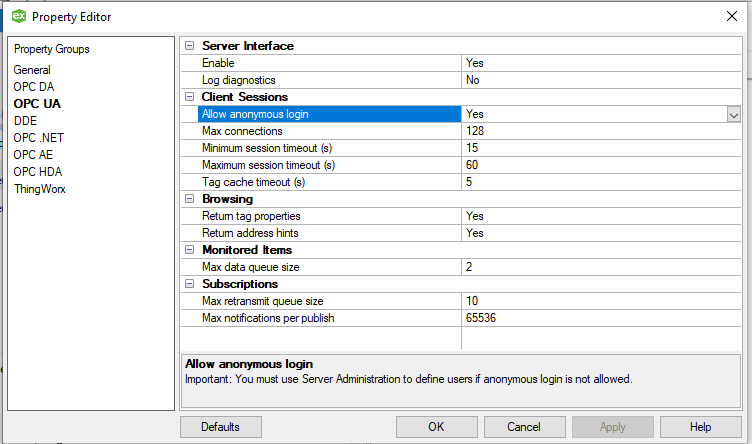Click the OK button

tap(436, 427)
